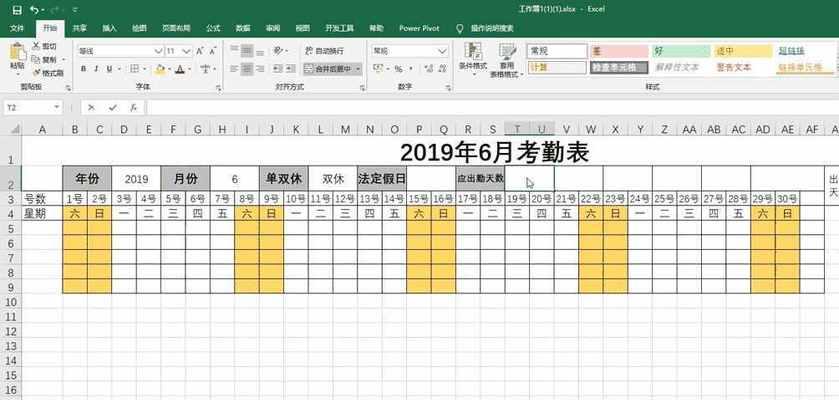Click the Format Painter (格式刷) brush
Image resolution: width=839 pixels, height=400 pixels.
[x=36, y=72]
